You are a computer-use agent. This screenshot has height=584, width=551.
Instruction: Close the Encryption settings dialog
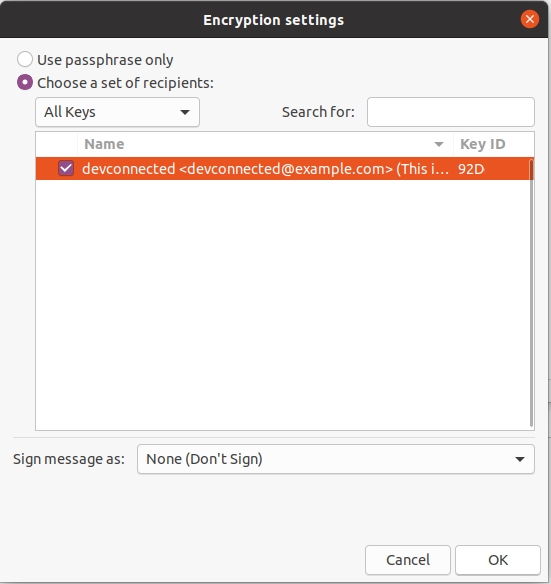coord(529,19)
